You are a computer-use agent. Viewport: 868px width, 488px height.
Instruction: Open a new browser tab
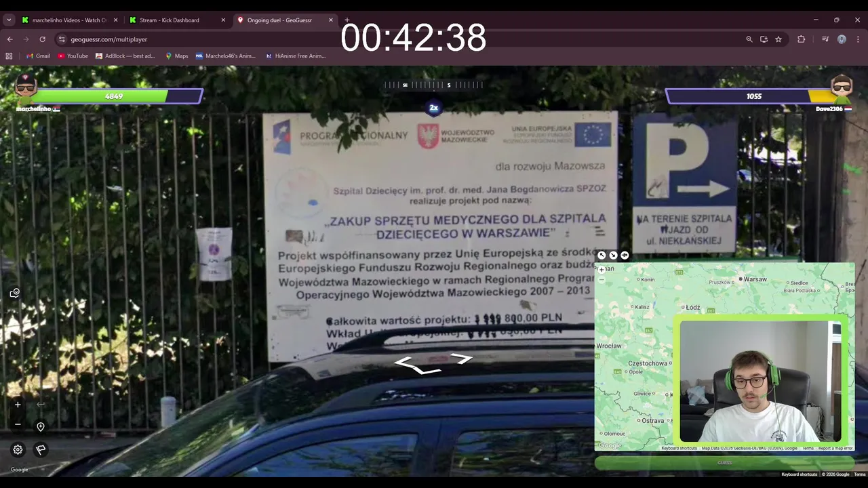(x=347, y=20)
